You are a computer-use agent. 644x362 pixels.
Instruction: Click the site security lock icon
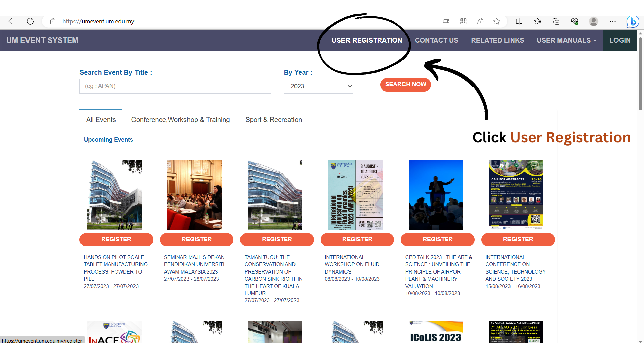click(53, 21)
